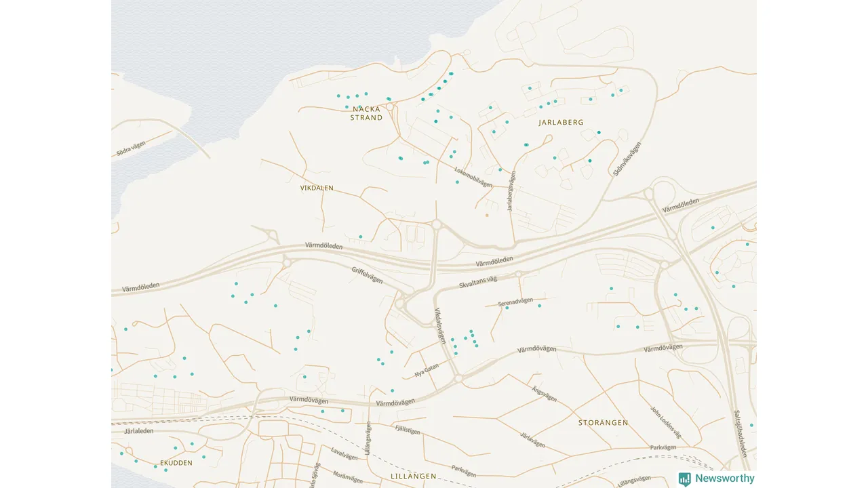Click the LILLÄNGEN area label
Viewport: 868px width, 488px height.
[414, 476]
